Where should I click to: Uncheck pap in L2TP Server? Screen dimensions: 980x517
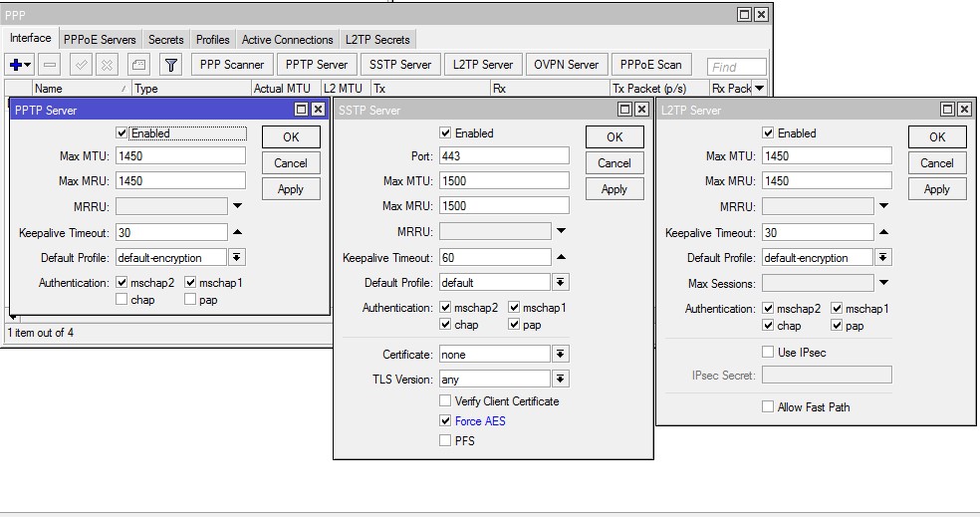pos(837,325)
